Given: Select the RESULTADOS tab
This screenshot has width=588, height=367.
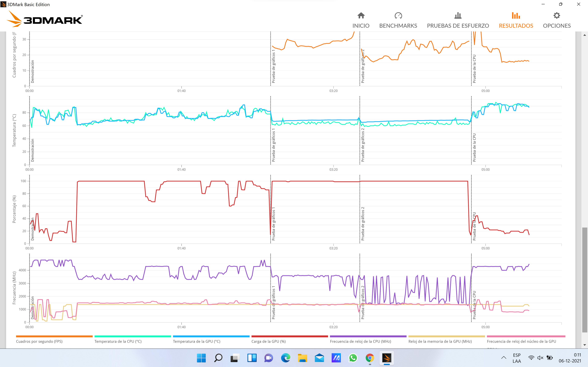Looking at the screenshot, I should (x=516, y=26).
